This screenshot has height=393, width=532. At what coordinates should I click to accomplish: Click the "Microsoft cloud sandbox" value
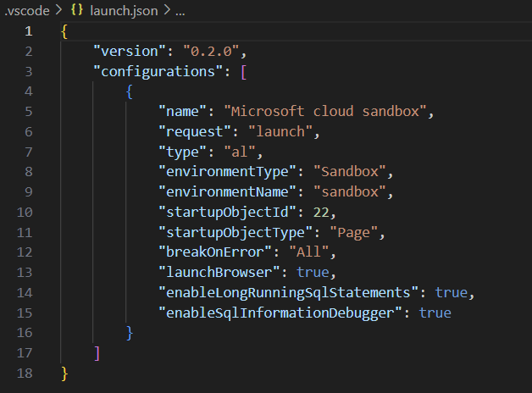coord(325,112)
